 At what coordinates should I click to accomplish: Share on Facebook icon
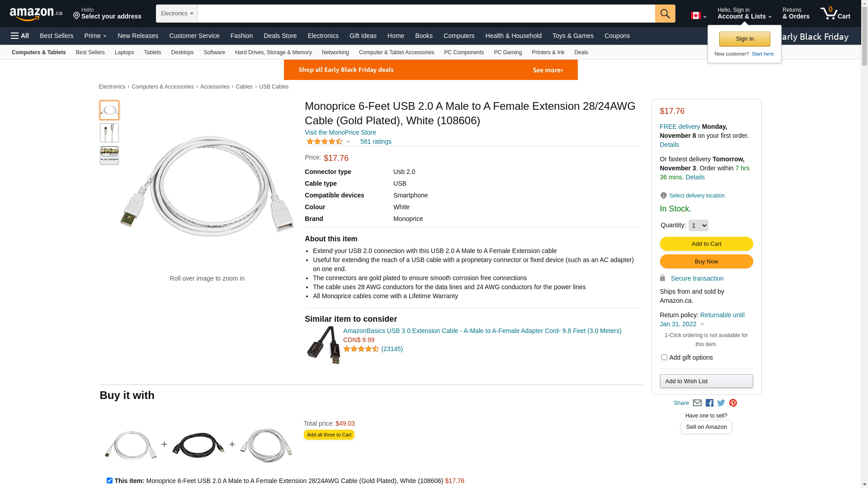pos(709,403)
